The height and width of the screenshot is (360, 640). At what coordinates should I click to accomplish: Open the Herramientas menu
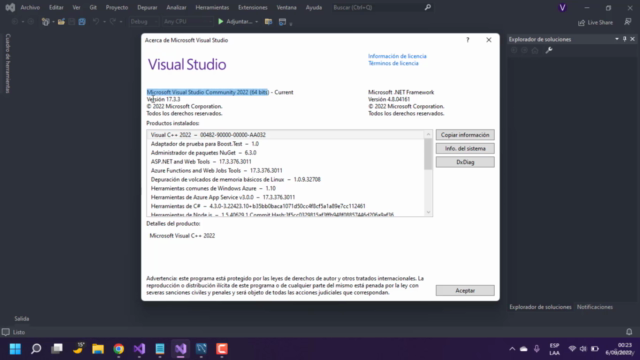tap(212, 7)
